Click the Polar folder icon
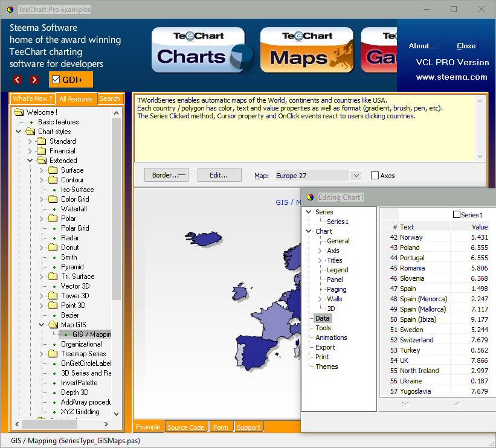Screen dimensions: 496x448 point(53,219)
